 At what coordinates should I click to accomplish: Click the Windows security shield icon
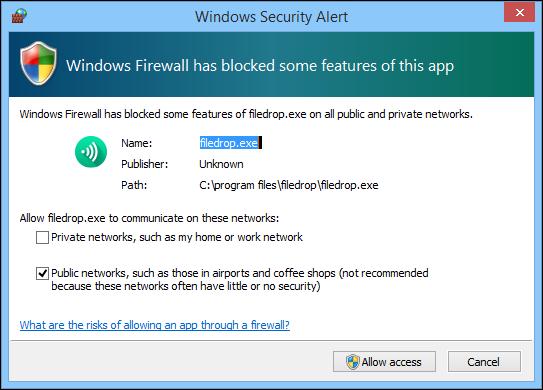click(38, 63)
